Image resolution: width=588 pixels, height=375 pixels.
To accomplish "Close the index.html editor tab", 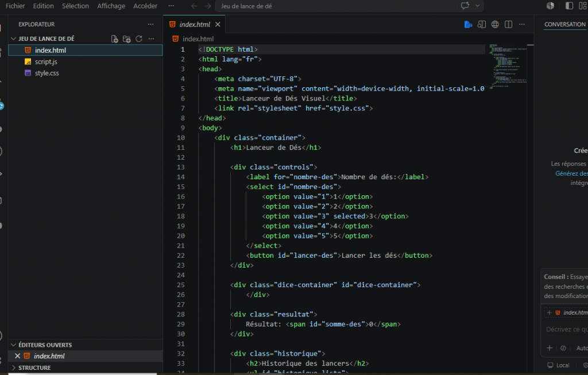I will tap(218, 24).
